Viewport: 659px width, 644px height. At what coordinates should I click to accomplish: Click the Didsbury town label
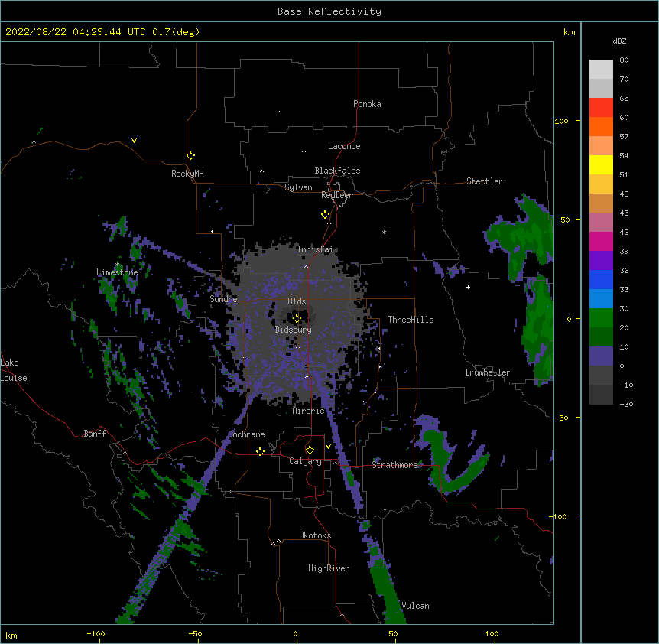[x=294, y=330]
